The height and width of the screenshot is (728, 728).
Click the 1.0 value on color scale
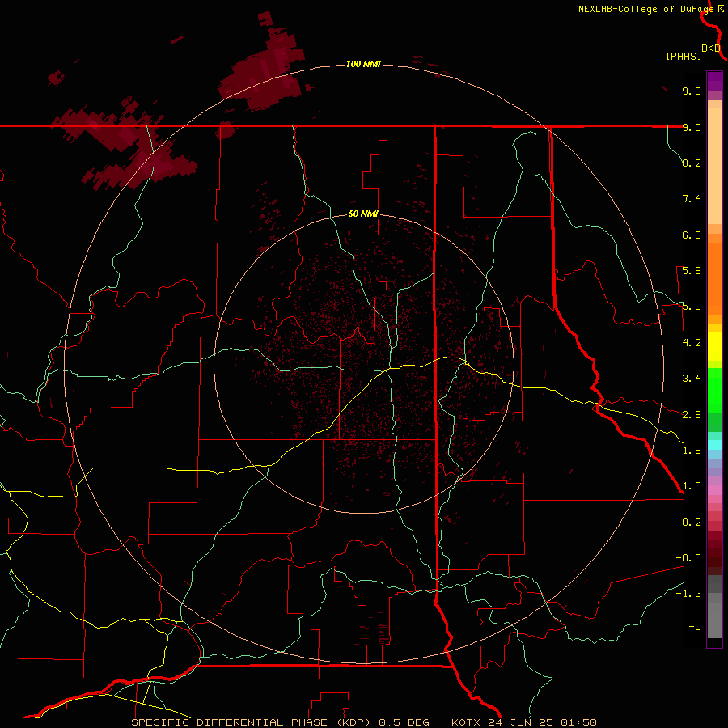point(692,486)
